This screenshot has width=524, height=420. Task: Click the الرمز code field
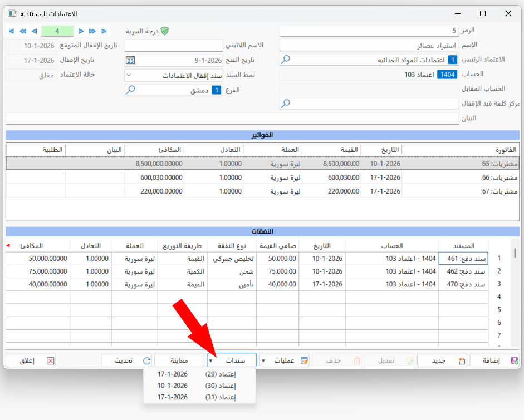369,31
